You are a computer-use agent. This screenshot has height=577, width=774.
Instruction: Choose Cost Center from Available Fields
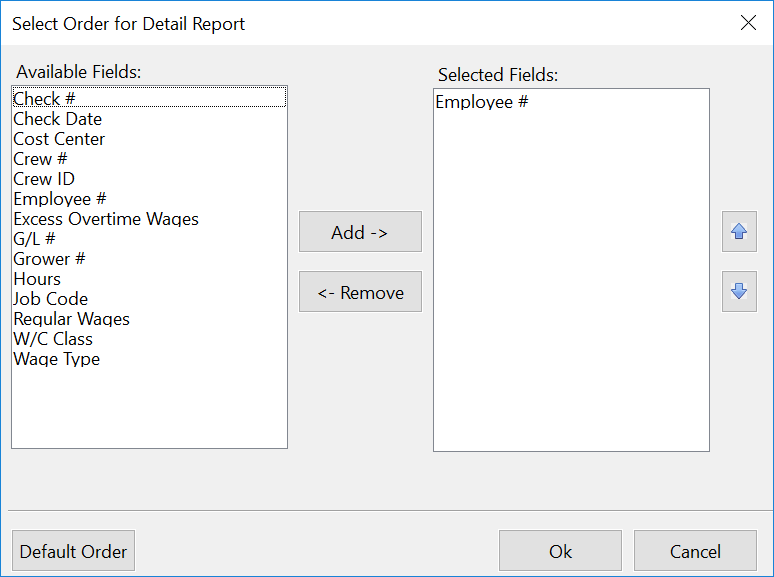coord(59,139)
